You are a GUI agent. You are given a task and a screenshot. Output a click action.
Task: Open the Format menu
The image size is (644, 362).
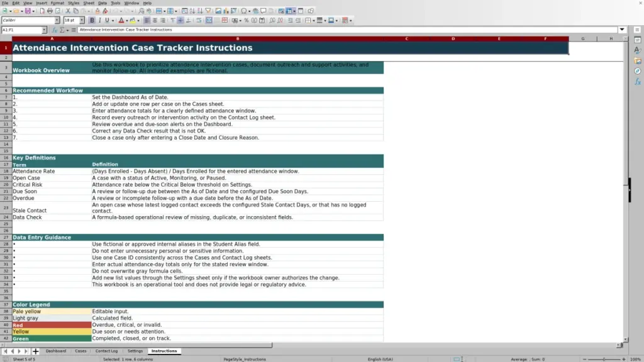click(57, 3)
